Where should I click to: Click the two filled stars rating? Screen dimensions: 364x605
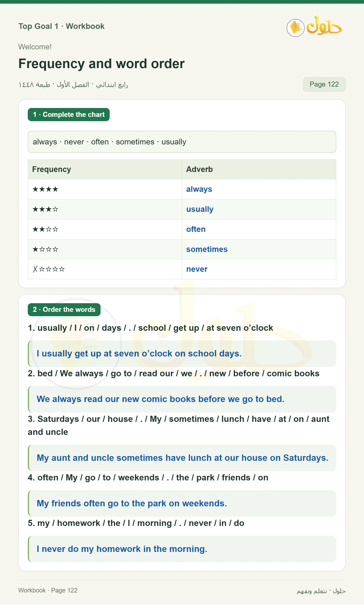[x=45, y=229]
